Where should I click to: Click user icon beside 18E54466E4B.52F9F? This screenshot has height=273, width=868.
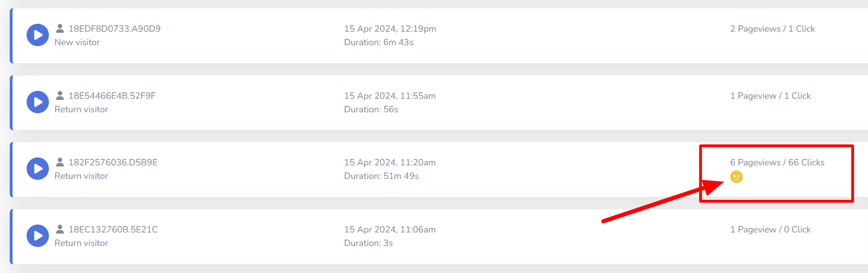point(60,96)
